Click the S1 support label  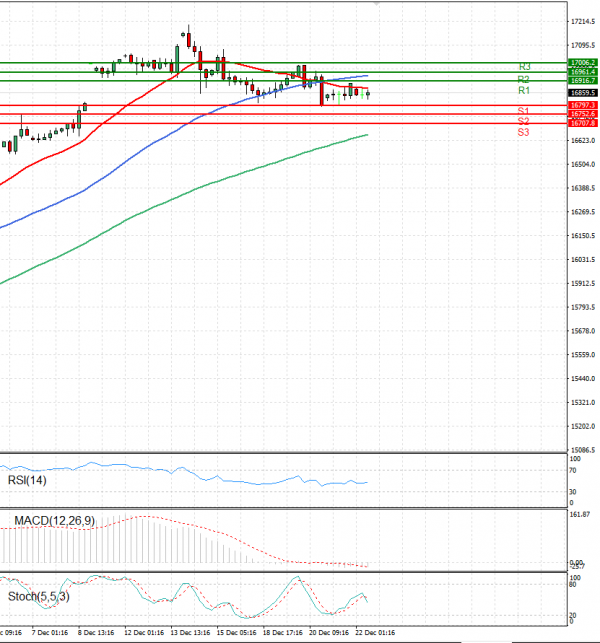click(x=523, y=111)
